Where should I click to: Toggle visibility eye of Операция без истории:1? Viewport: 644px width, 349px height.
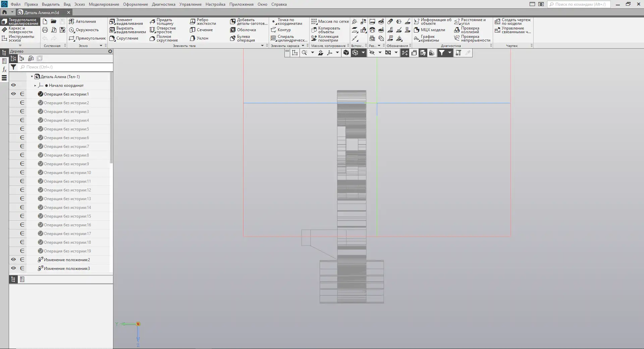coord(13,94)
